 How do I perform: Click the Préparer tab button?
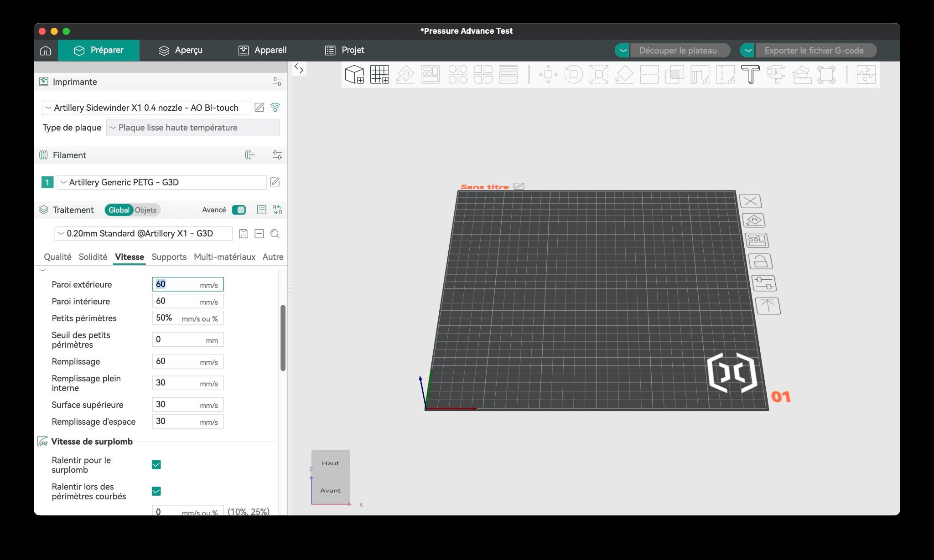click(99, 50)
